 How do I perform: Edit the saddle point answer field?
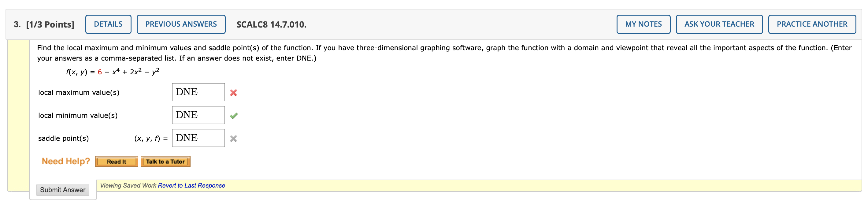pos(198,138)
